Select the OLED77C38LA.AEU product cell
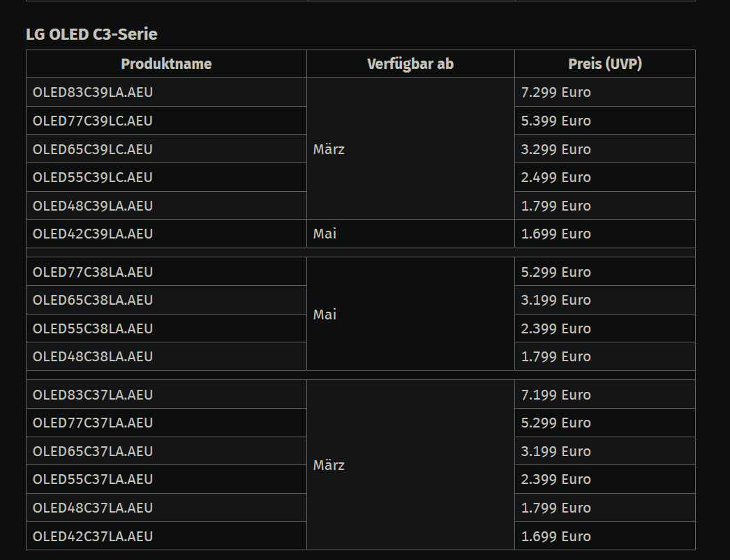The image size is (730, 560). (92, 272)
